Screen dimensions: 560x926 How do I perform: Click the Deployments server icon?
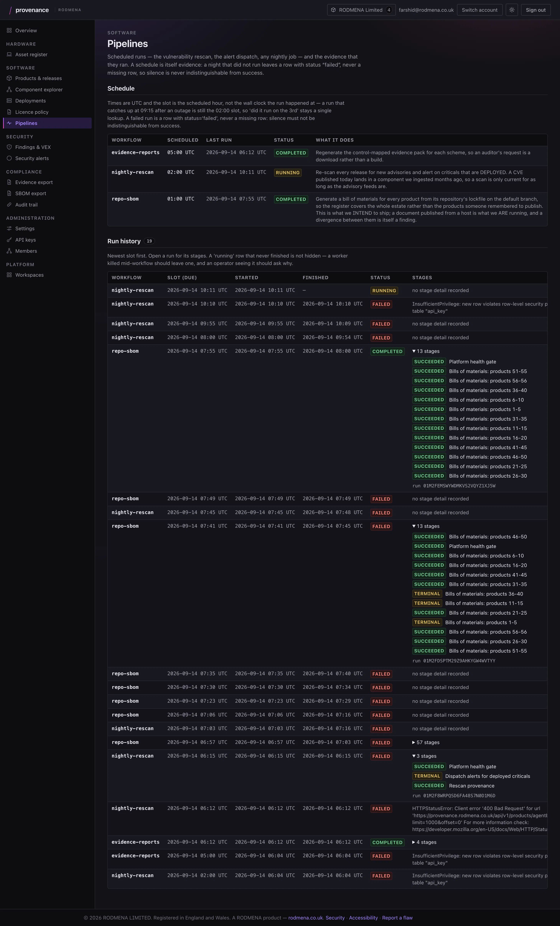click(x=9, y=101)
